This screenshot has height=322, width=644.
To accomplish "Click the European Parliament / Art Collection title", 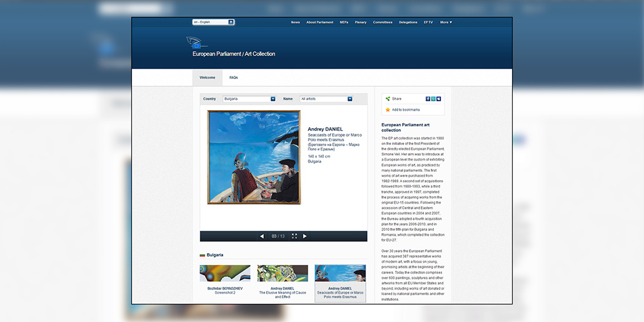I will pos(234,54).
